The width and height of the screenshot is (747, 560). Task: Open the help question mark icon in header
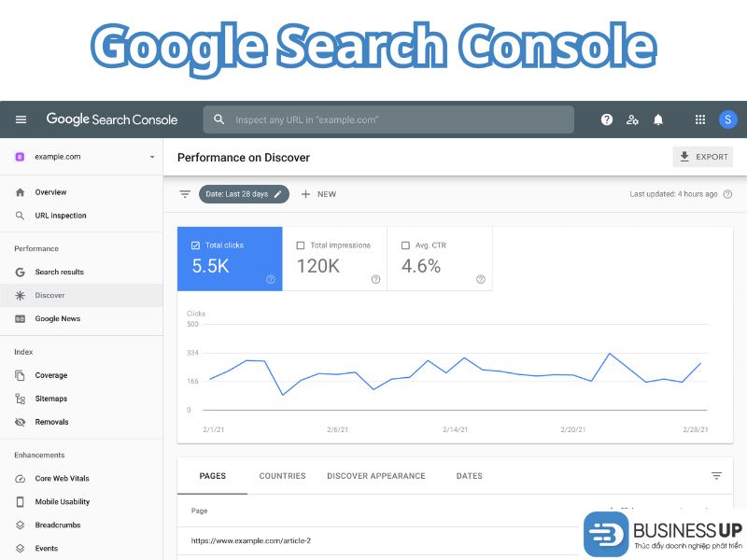606,119
